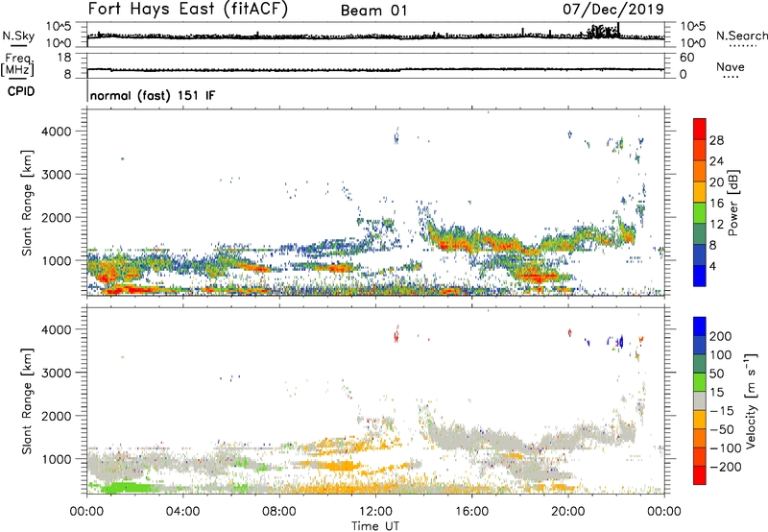Click the '12:00' time tick label
768x532 pixels.
point(375,512)
